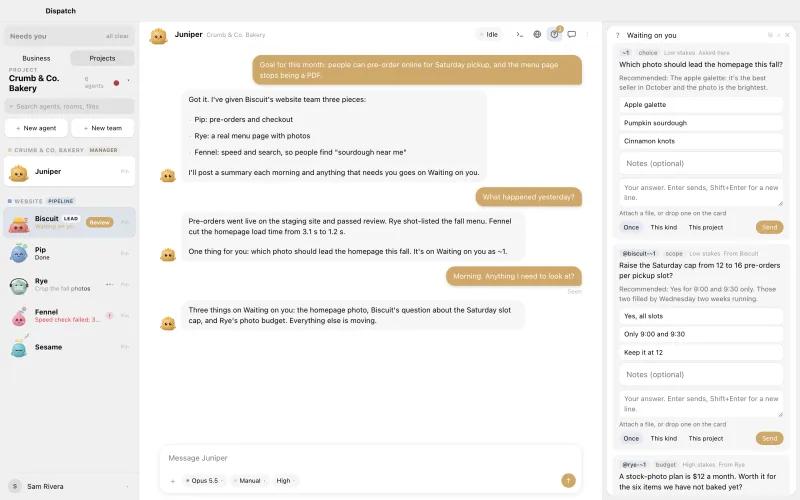Open the three-dot more menu in chat header
The height and width of the screenshot is (500, 800).
[x=587, y=35]
